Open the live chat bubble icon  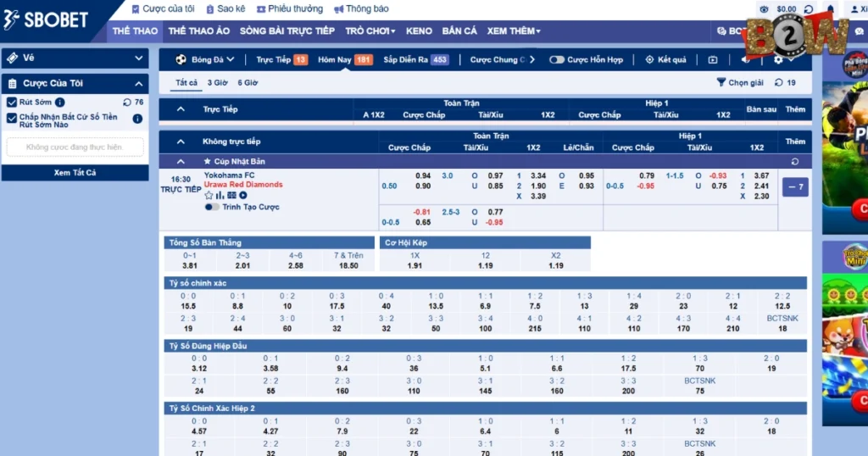click(x=860, y=31)
